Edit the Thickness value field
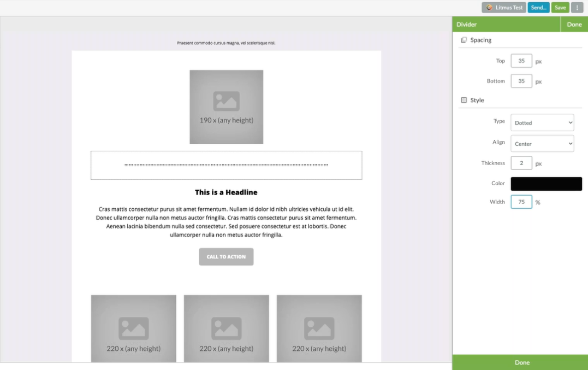 (x=521, y=163)
